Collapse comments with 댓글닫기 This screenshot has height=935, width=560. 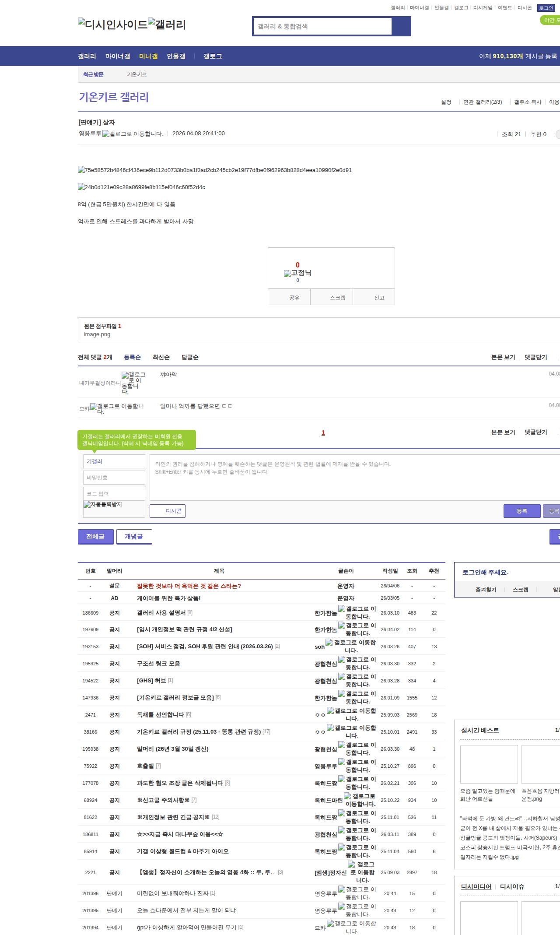pos(535,357)
